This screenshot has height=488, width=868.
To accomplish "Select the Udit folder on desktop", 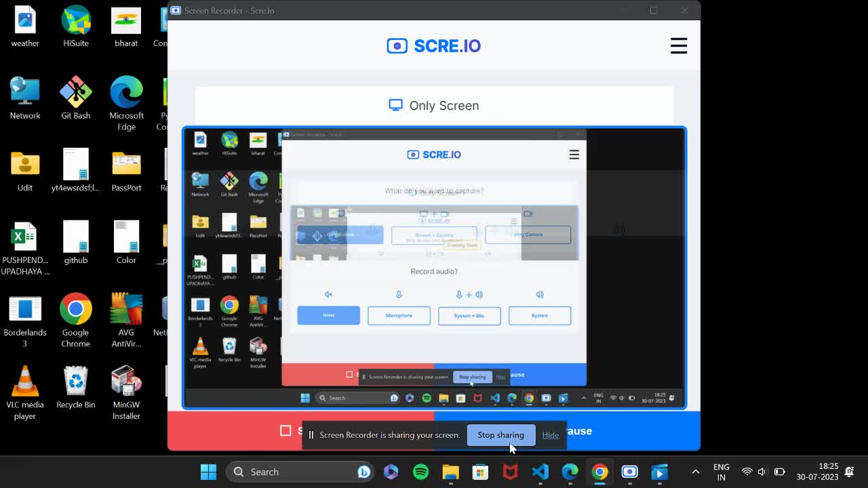I will pyautogui.click(x=25, y=171).
